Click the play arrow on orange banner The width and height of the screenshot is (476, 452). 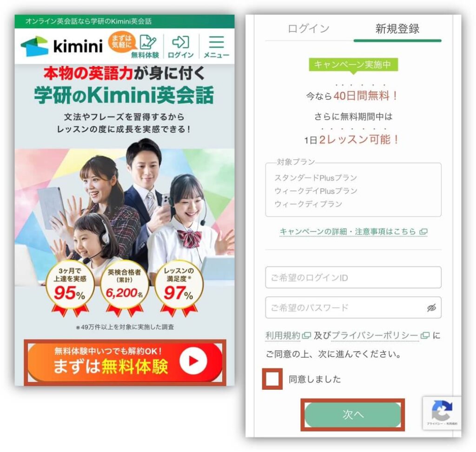tap(193, 361)
